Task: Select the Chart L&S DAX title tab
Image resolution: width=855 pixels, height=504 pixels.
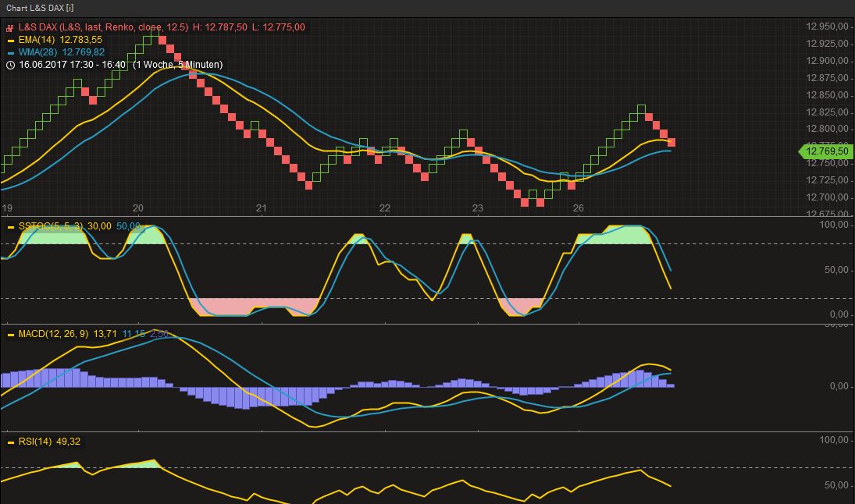Action: click(37, 8)
